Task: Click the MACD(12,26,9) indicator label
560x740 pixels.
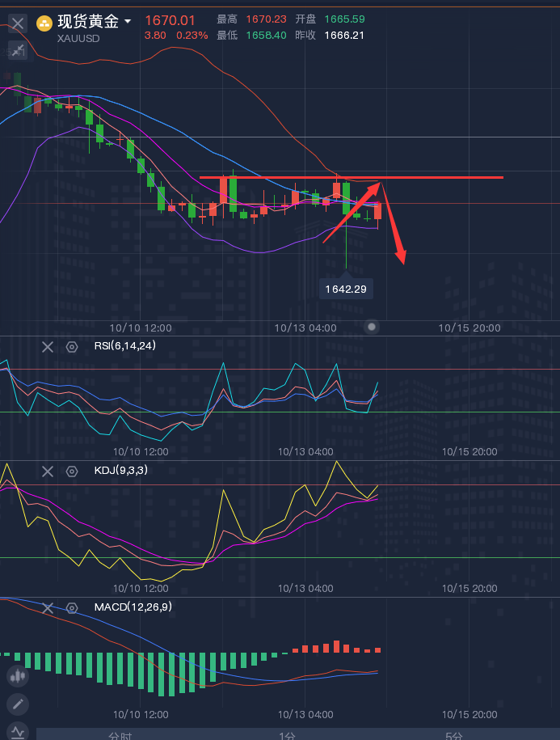Action: pos(133,607)
